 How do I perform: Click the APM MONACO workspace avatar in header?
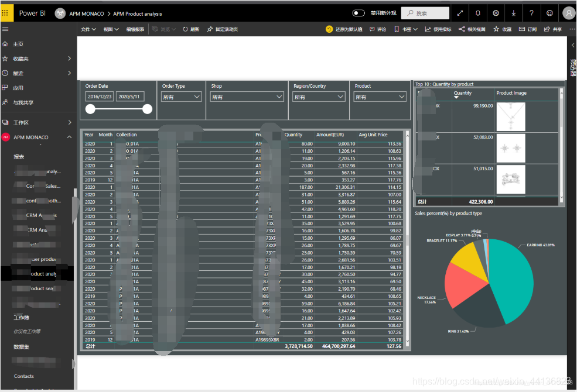60,13
